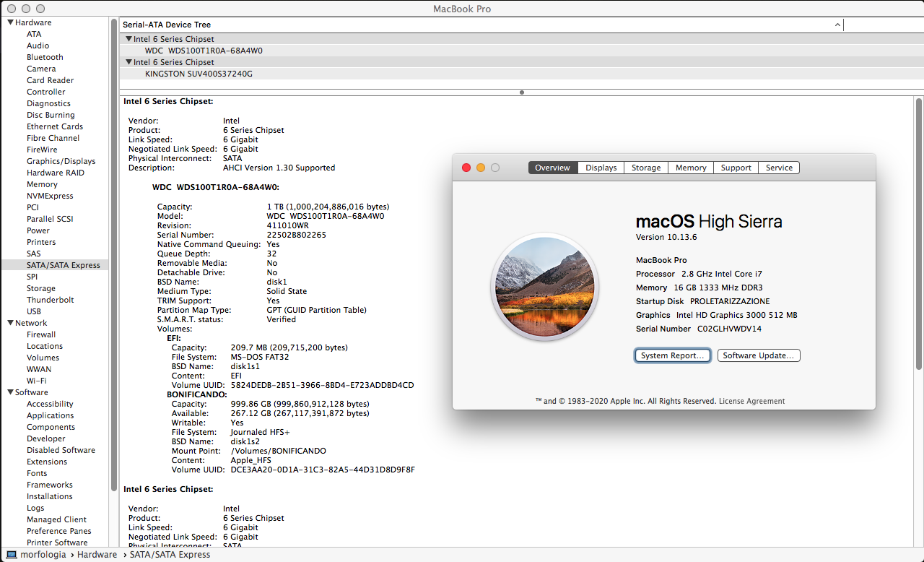Viewport: 924px width, 562px height.
Task: Switch to the Storage tab
Action: click(646, 168)
